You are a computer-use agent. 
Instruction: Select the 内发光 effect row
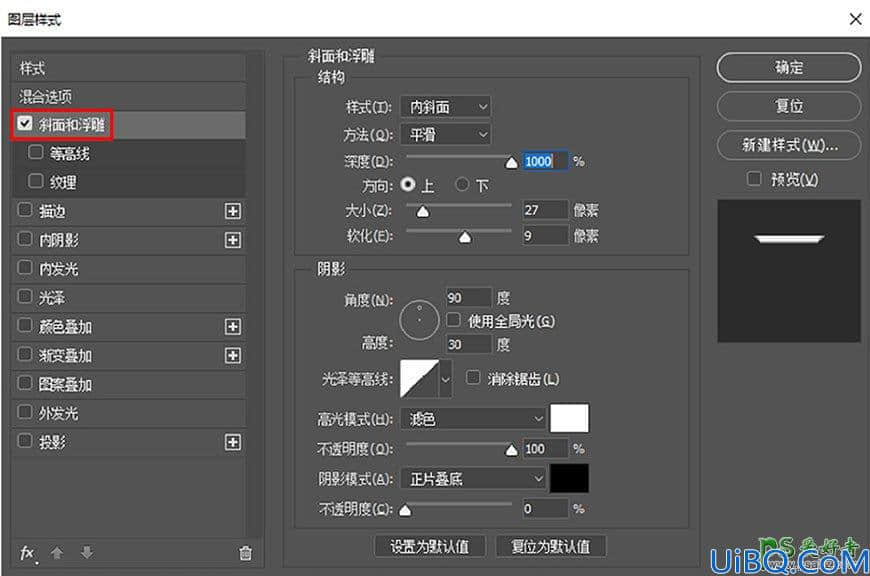(128, 269)
